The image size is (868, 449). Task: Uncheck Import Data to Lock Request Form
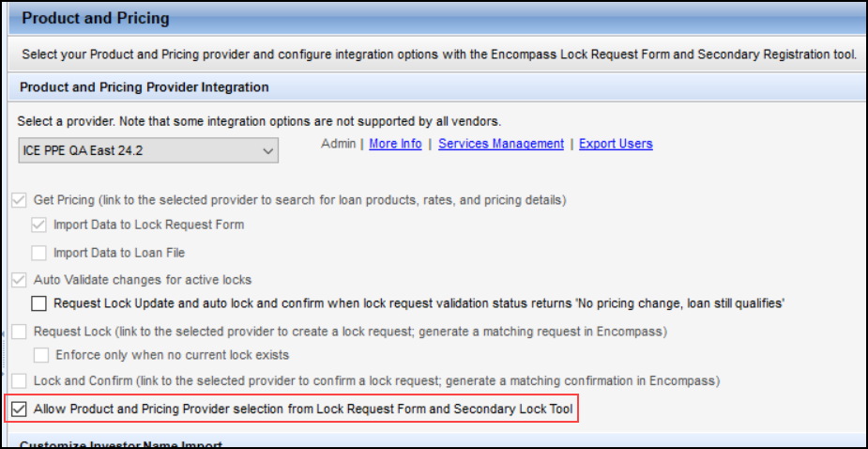pyautogui.click(x=38, y=225)
